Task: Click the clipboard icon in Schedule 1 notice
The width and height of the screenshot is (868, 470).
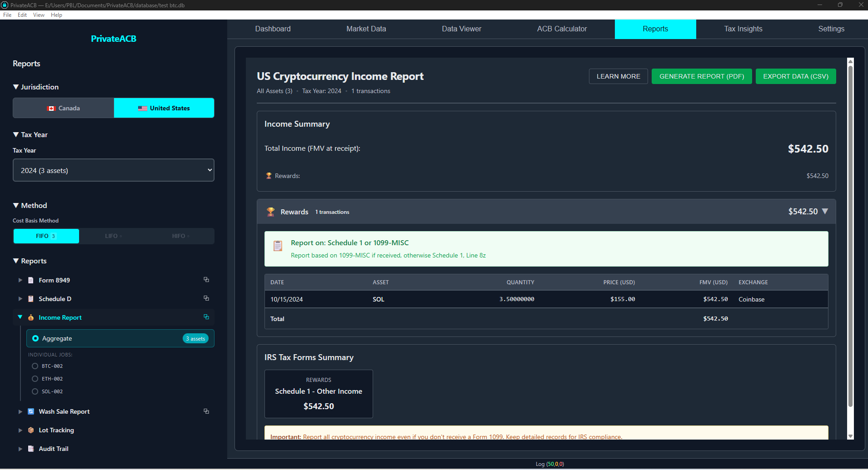Action: tap(278, 246)
